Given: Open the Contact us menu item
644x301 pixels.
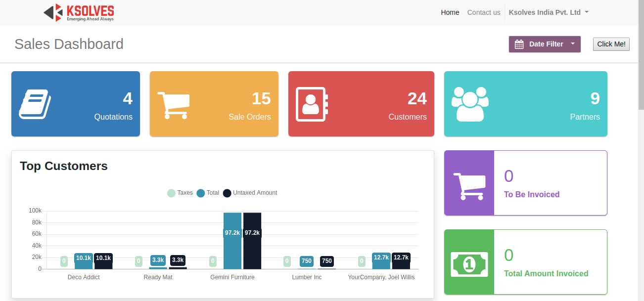Looking at the screenshot, I should 484,12.
